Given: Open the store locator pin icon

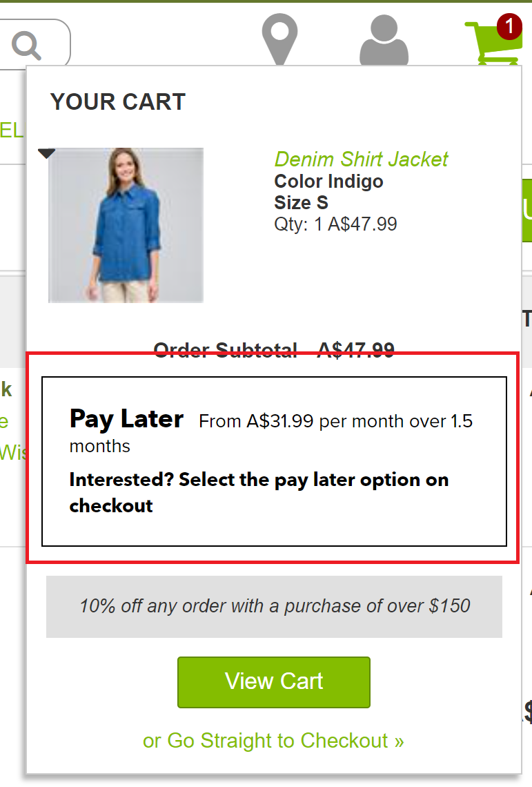Looking at the screenshot, I should [x=279, y=39].
